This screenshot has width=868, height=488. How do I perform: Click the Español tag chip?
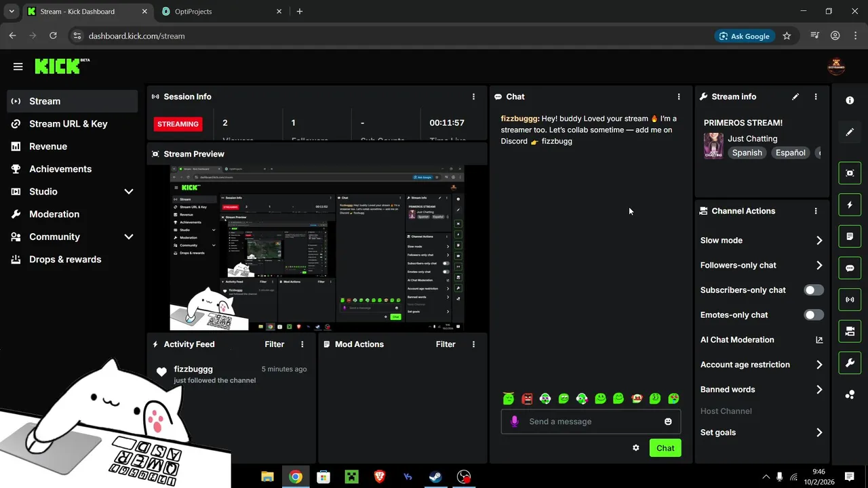click(x=791, y=152)
